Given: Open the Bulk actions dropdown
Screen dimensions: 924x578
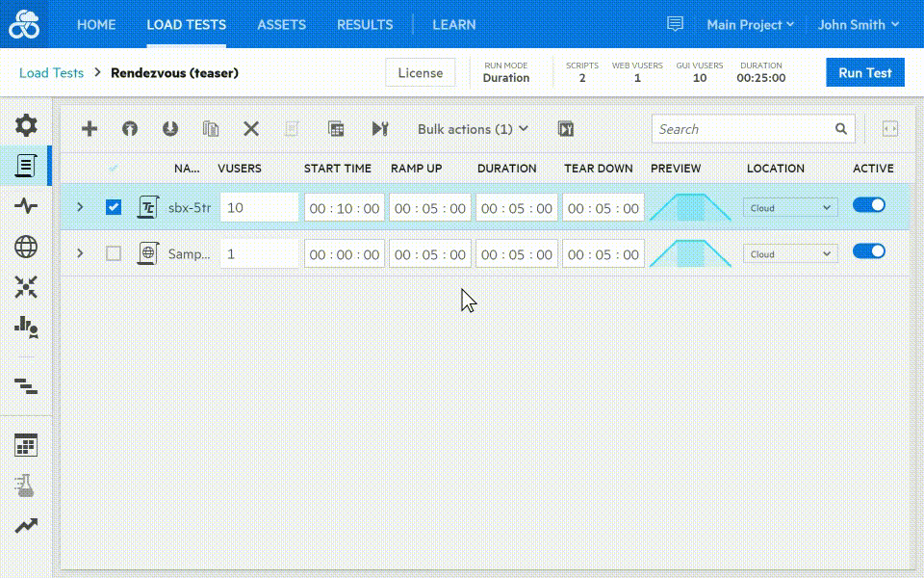Looking at the screenshot, I should click(473, 129).
